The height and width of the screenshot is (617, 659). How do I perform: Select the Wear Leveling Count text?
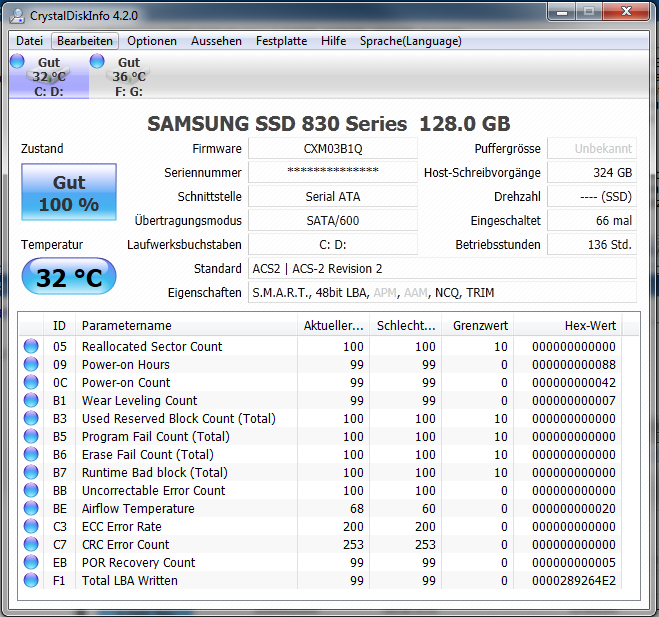(140, 401)
